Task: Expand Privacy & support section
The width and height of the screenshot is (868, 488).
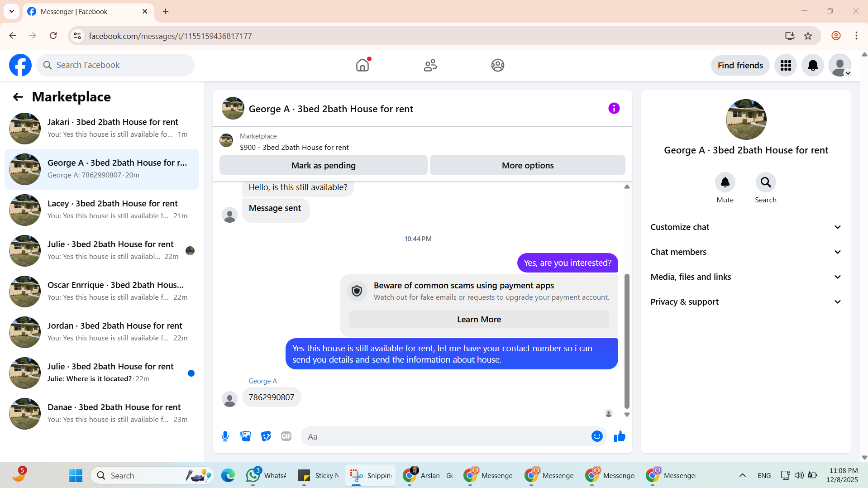Action: [746, 302]
